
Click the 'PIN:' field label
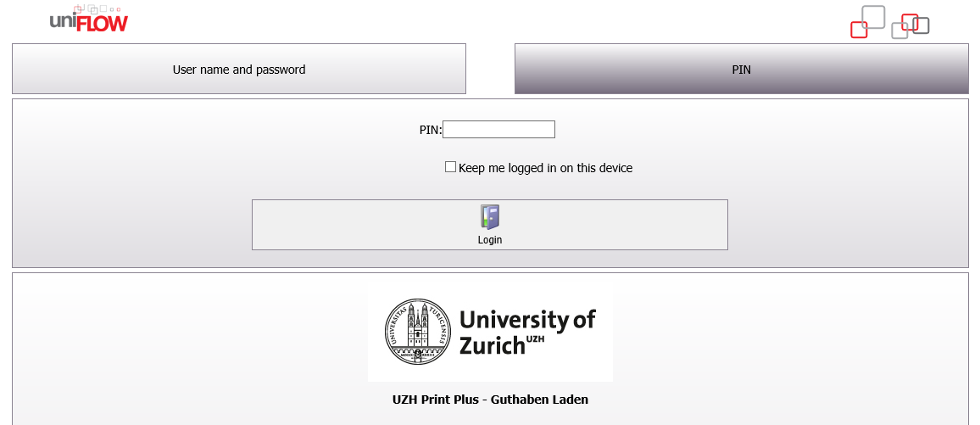pos(431,130)
